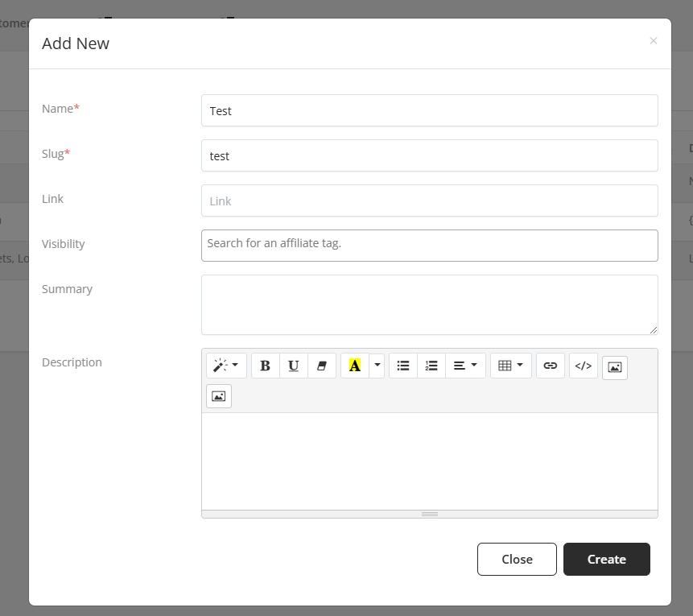693x616 pixels.
Task: Click inside the Description editor body
Action: coord(429,461)
